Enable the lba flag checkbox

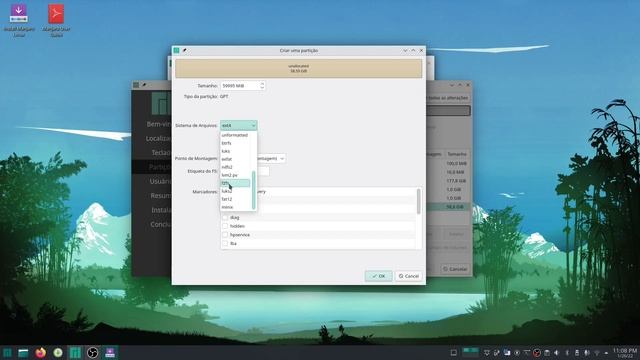(225, 243)
